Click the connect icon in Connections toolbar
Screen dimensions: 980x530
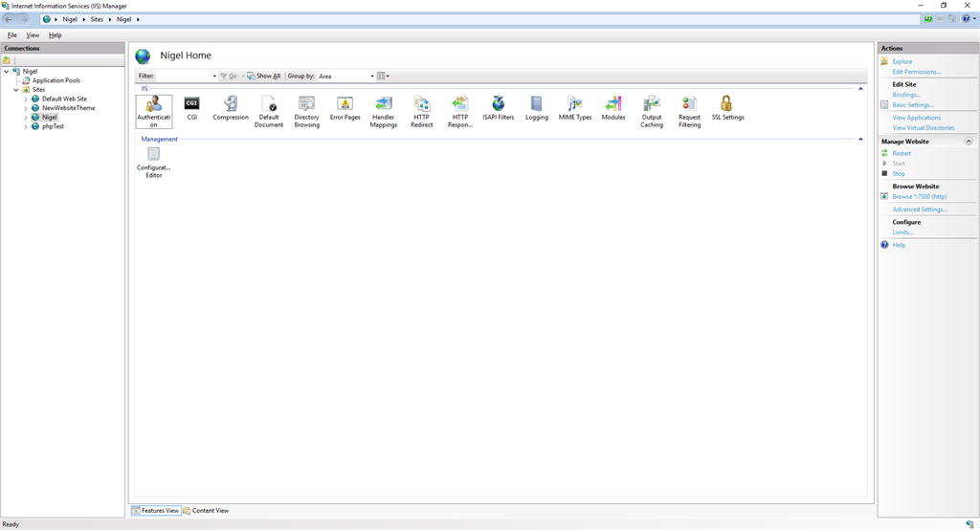click(7, 60)
